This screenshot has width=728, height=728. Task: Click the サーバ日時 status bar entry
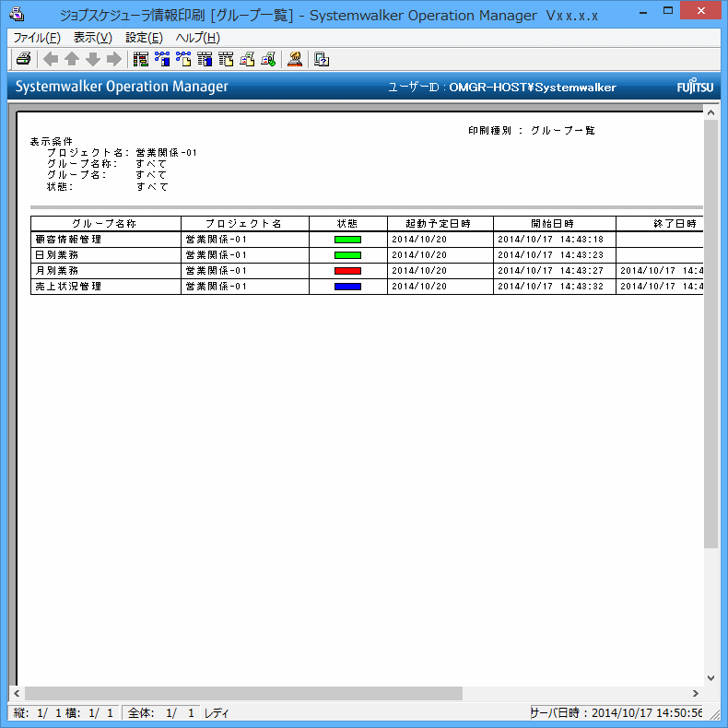[x=616, y=712]
